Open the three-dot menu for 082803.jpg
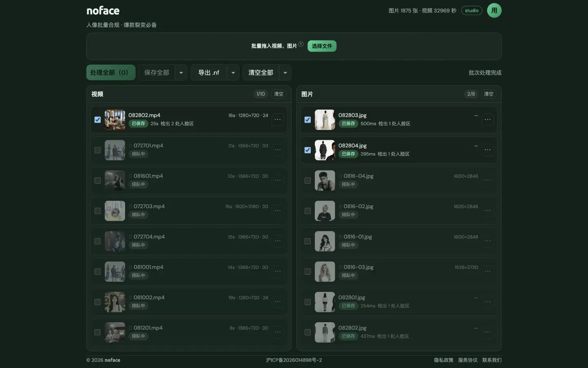The image size is (588, 368). tap(488, 120)
